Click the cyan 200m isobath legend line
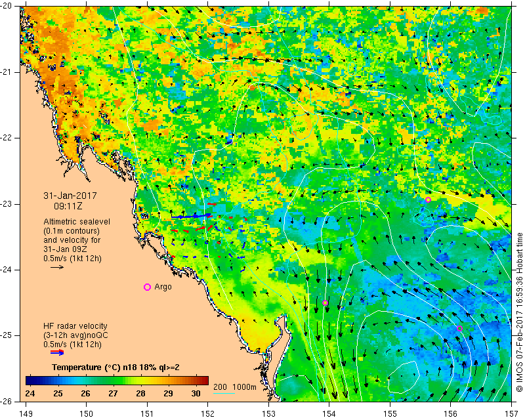The width and height of the screenshot is (525, 420). coord(224,393)
